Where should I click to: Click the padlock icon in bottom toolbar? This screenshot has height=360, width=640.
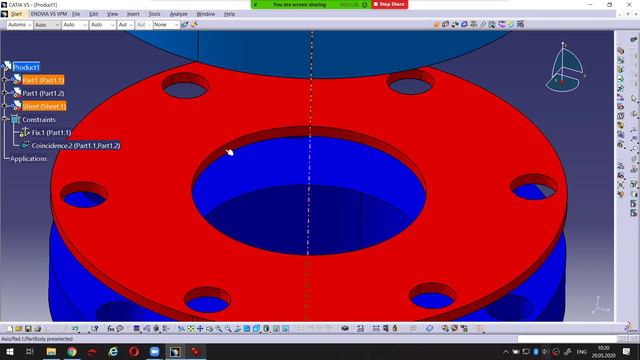395,328
